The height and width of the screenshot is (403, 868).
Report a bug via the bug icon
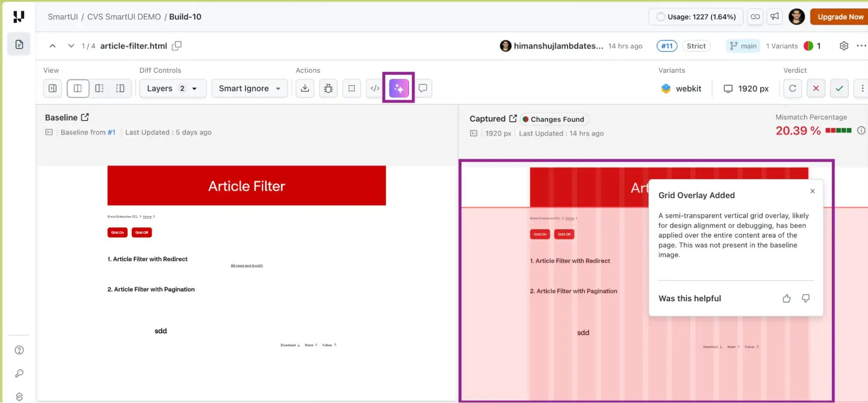[328, 88]
